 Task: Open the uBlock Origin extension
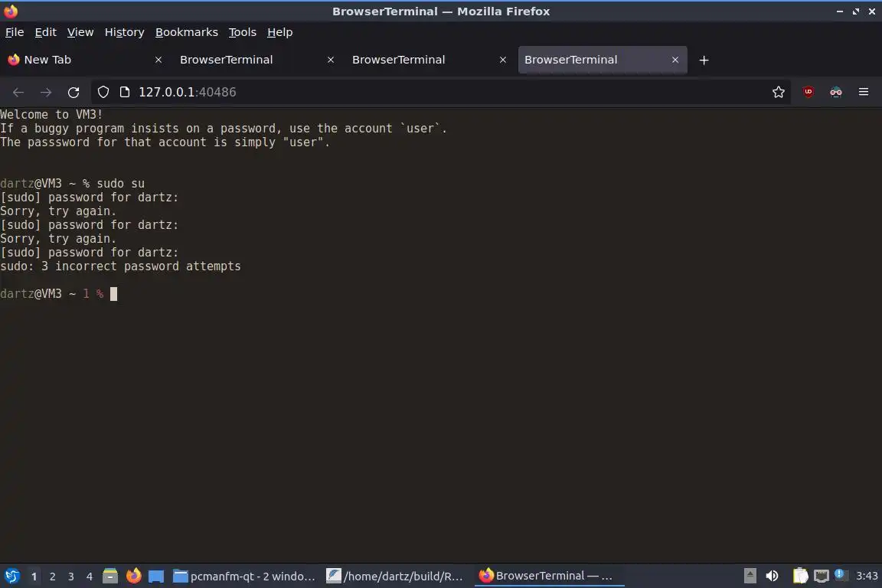(x=808, y=93)
